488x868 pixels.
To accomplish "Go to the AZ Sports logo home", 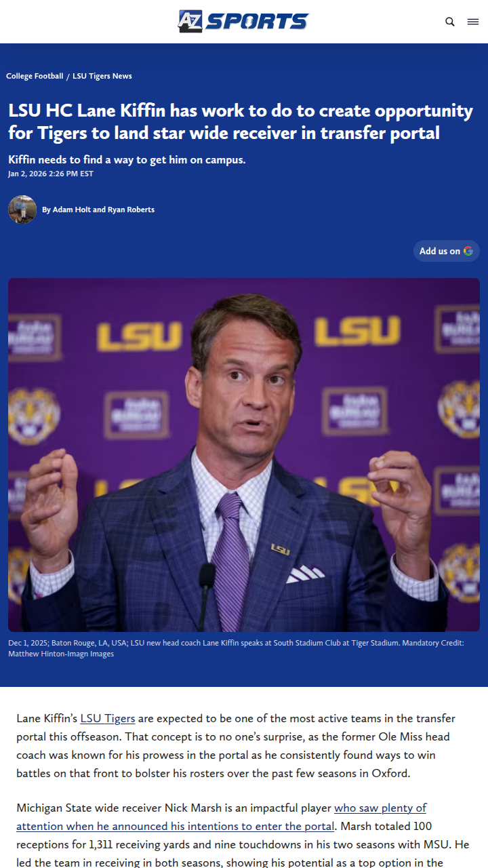I will coord(243,21).
